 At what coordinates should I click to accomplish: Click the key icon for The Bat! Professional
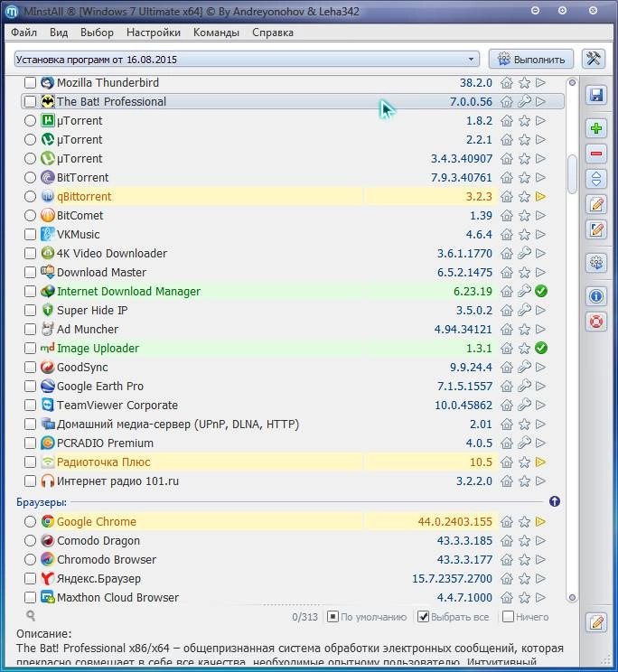[524, 101]
